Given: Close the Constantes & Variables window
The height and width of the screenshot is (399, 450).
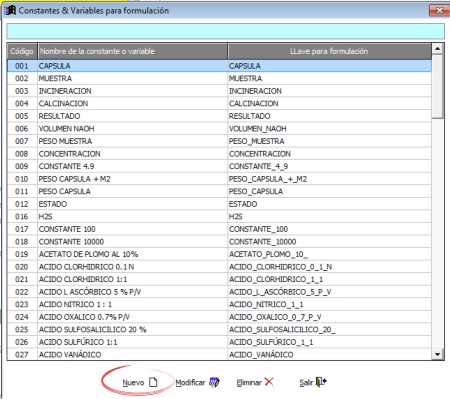Looking at the screenshot, I should click(x=439, y=10).
